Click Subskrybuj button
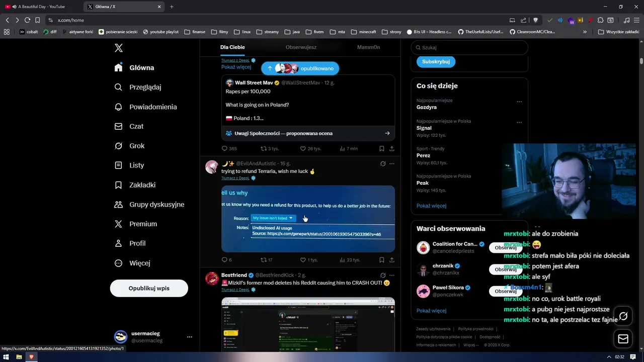644x362 pixels. pos(436,61)
